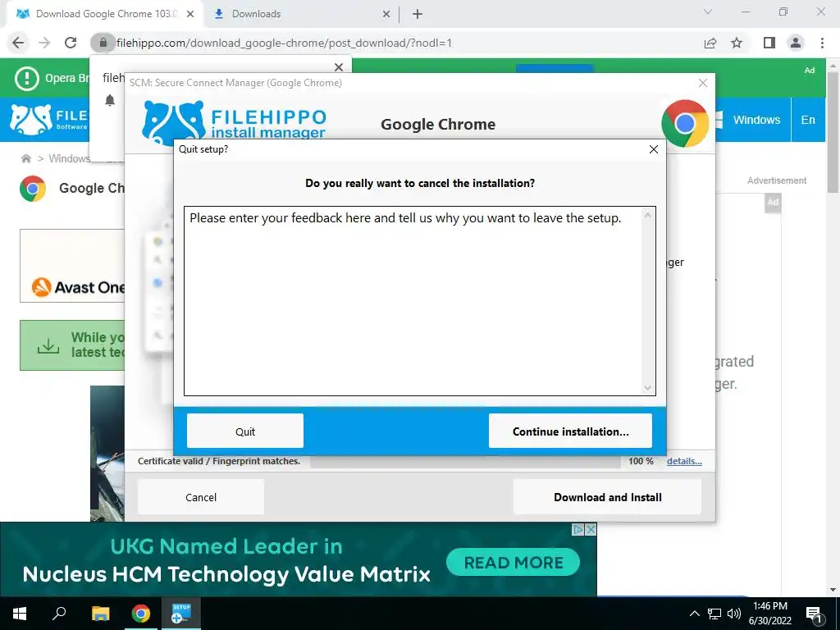This screenshot has height=630, width=840.
Task: Click the home breadcrumb icon
Action: 25,158
